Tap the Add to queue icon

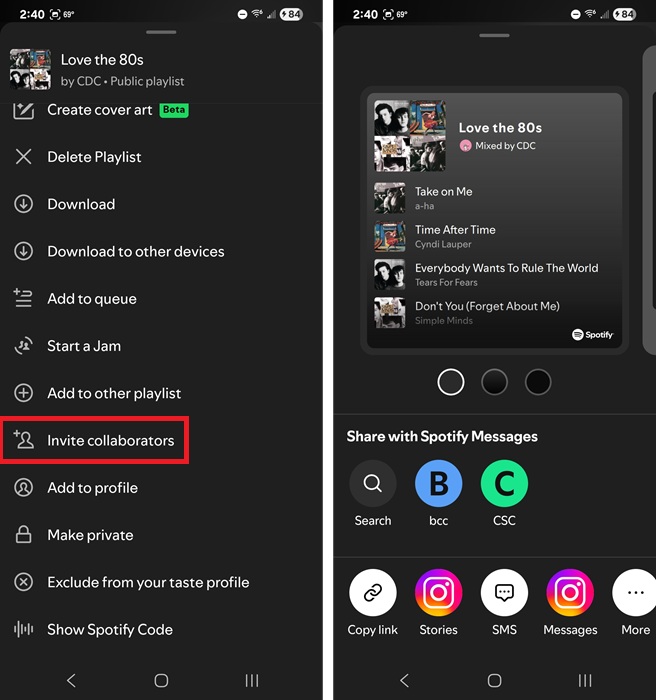[x=23, y=298]
